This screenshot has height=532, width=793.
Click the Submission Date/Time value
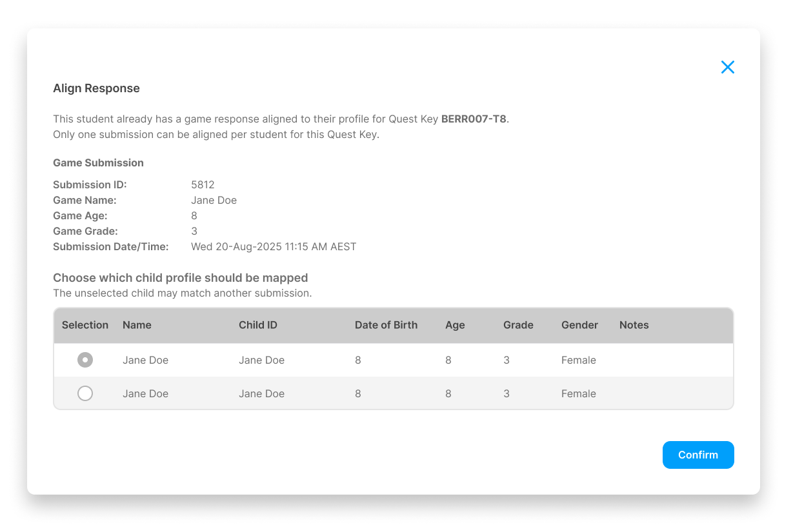coord(274,246)
